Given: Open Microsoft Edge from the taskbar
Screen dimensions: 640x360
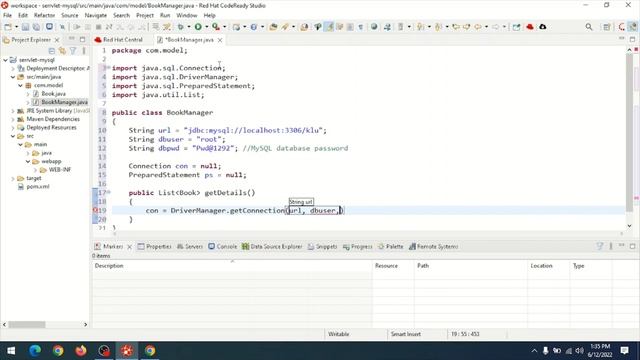Looking at the screenshot, I should click(x=35, y=351).
